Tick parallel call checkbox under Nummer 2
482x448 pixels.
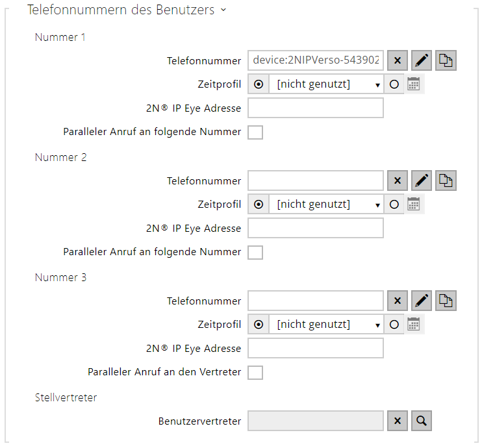[x=255, y=252]
